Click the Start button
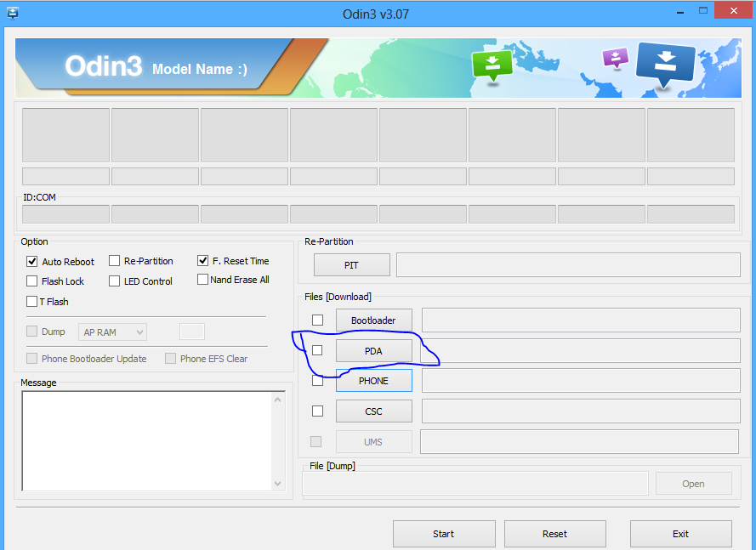756x550 pixels. point(444,534)
